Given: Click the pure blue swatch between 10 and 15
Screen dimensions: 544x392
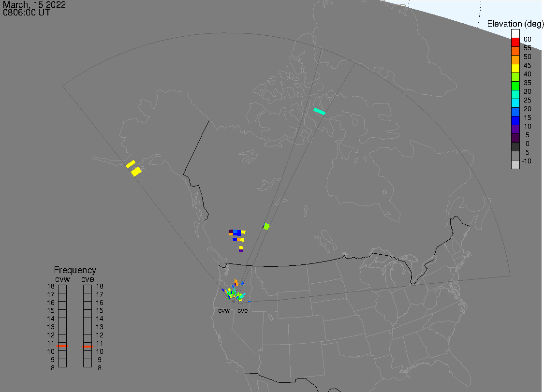Looking at the screenshot, I should pos(515,120).
